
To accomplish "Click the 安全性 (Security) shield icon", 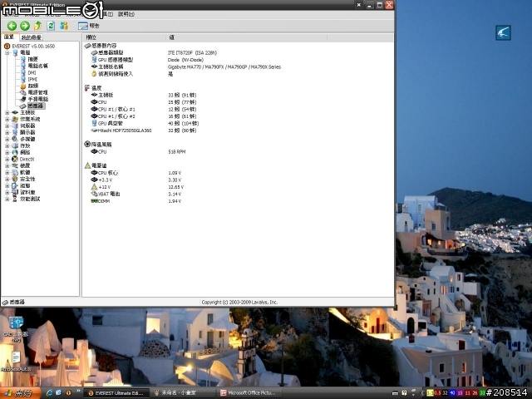I will 15,179.
